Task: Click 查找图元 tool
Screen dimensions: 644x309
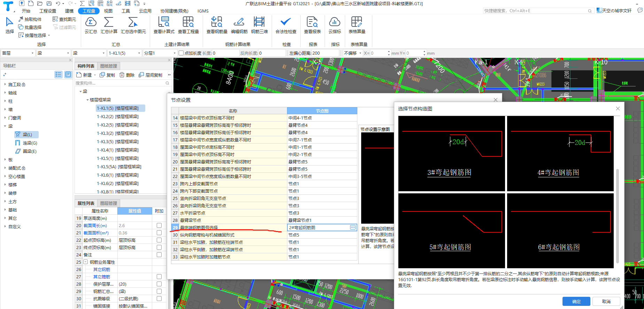Action: [x=64, y=19]
